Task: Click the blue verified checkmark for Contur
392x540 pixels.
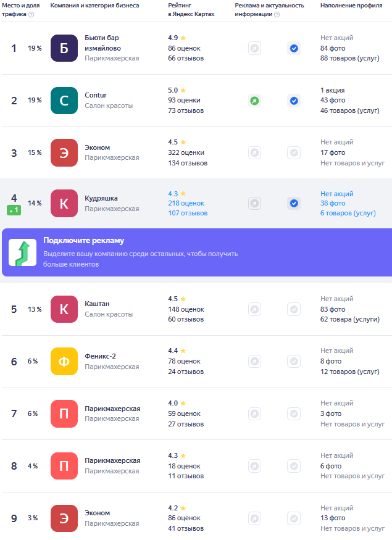Action: [x=294, y=101]
